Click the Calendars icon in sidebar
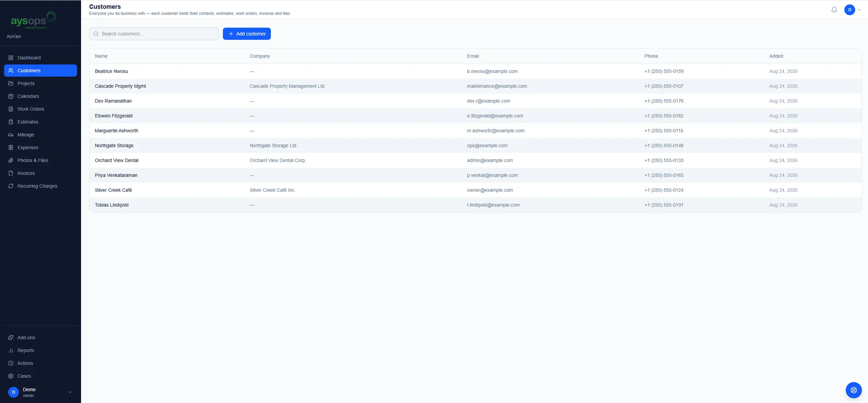Viewport: 868px width, 403px height. 11,96
